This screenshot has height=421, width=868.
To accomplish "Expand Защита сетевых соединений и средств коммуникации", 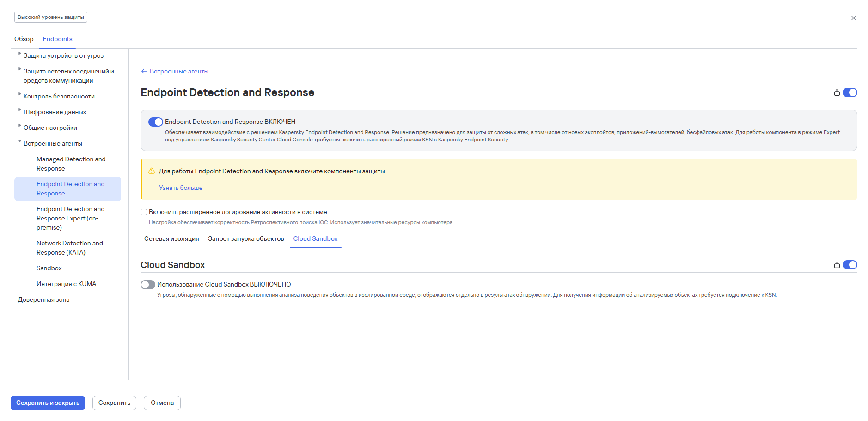I will coord(19,69).
